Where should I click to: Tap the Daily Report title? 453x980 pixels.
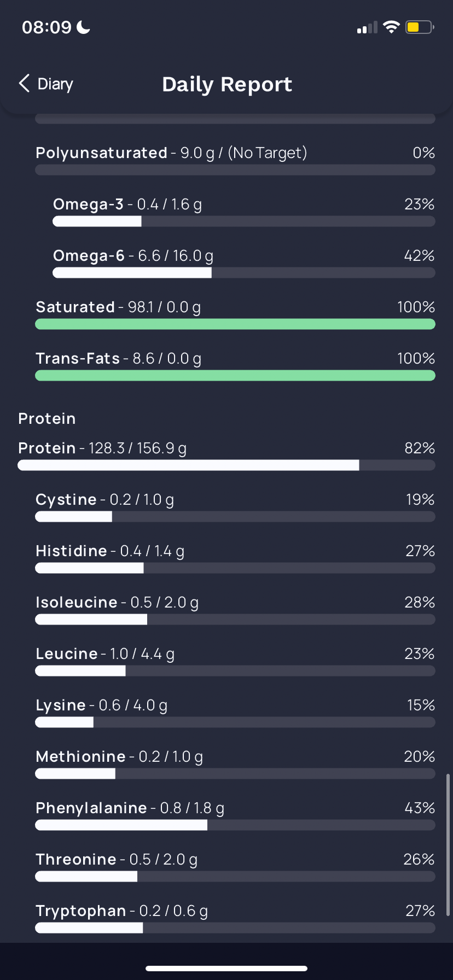point(227,84)
